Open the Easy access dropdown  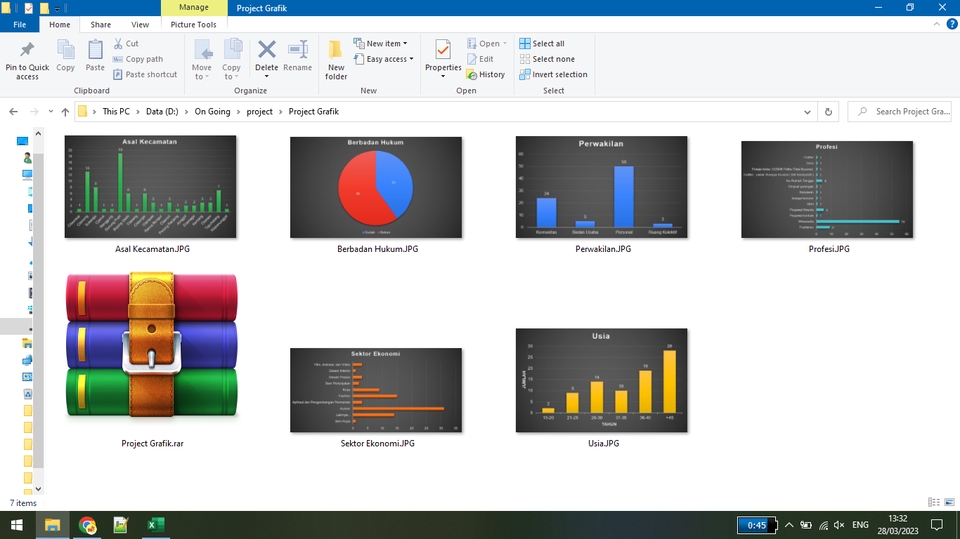(383, 59)
